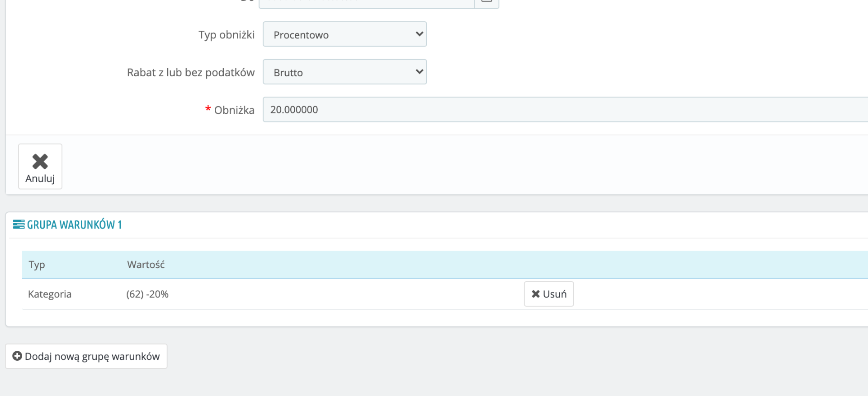Click the Obniżka value input field
This screenshot has height=396, width=868.
565,109
